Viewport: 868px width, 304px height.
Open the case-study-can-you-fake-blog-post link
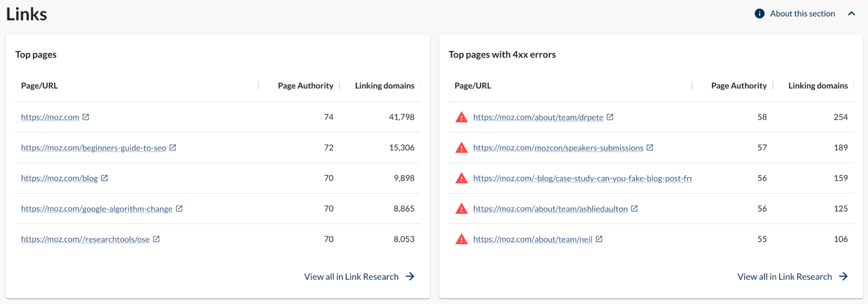pos(582,178)
